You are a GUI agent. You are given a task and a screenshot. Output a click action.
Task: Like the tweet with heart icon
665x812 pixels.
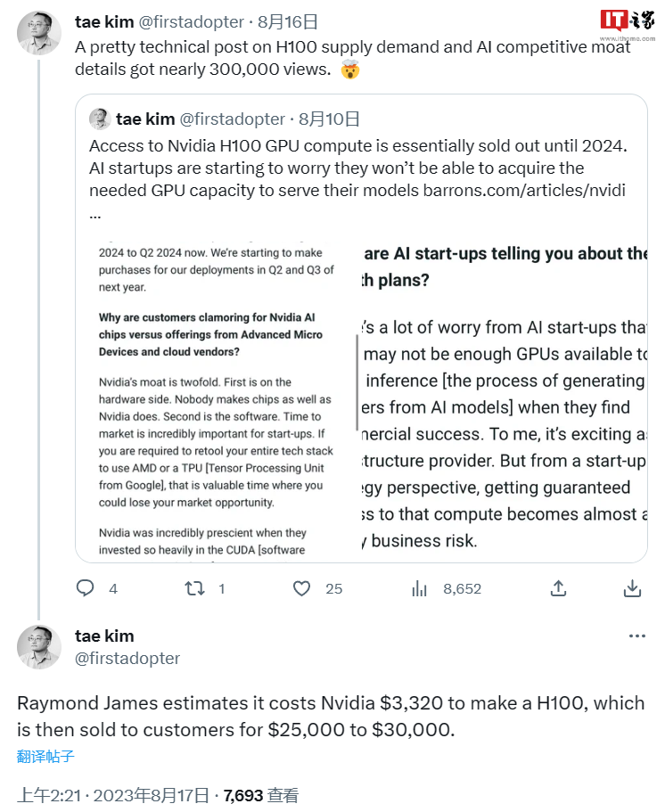(302, 588)
